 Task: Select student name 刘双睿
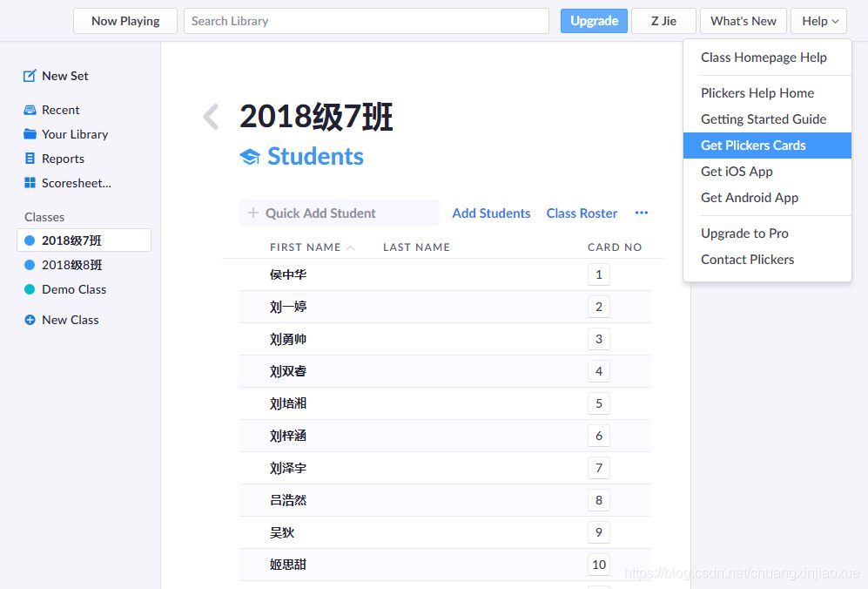pyautogui.click(x=288, y=371)
